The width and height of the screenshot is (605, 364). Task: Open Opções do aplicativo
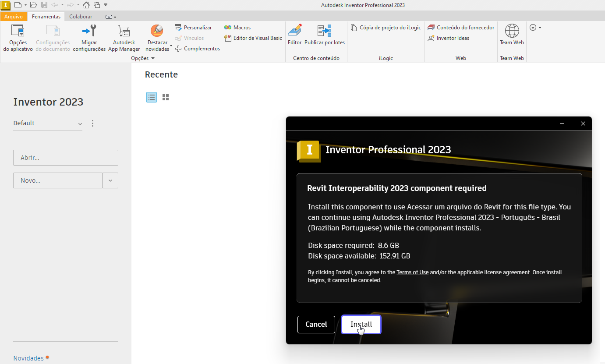(18, 38)
